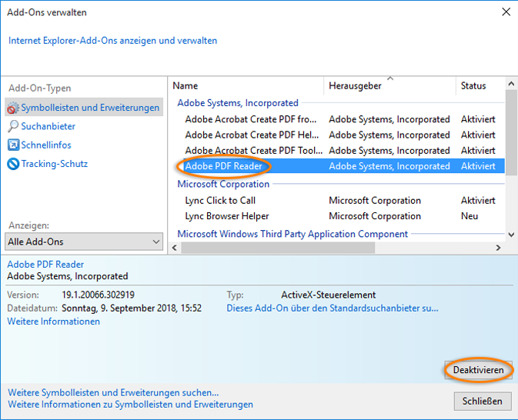Select Symbolleisten und Erweiterungen icon in sidebar

(x=12, y=108)
